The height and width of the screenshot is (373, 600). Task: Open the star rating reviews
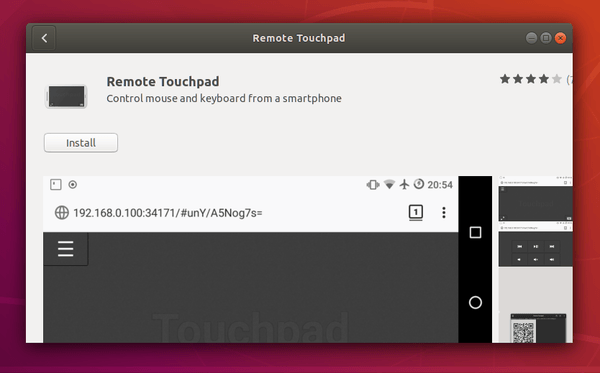[x=531, y=79]
